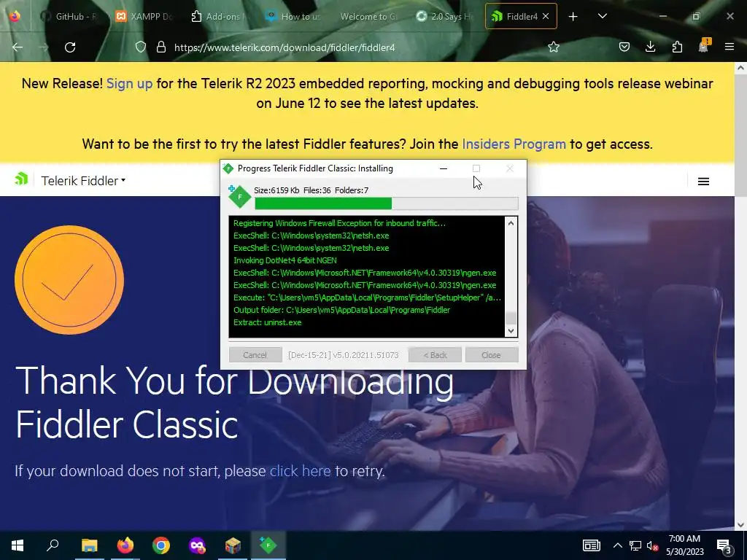The image size is (747, 560).
Task: Open the Windows Start menu
Action: (18, 545)
